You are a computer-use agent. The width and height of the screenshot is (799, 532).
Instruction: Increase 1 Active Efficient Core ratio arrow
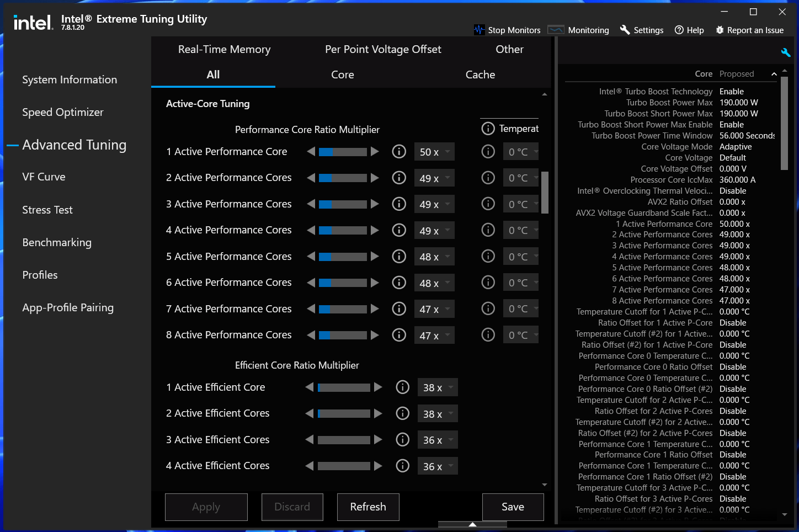click(x=378, y=387)
